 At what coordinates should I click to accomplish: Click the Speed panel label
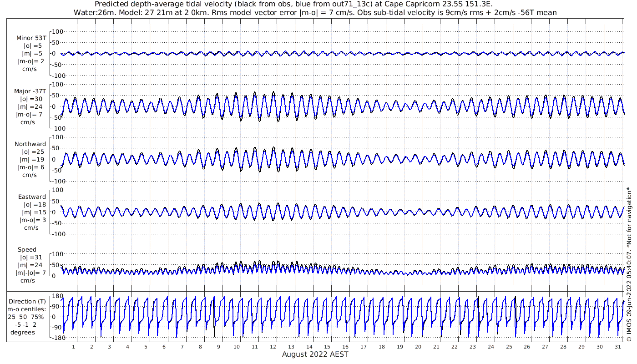pyautogui.click(x=27, y=250)
